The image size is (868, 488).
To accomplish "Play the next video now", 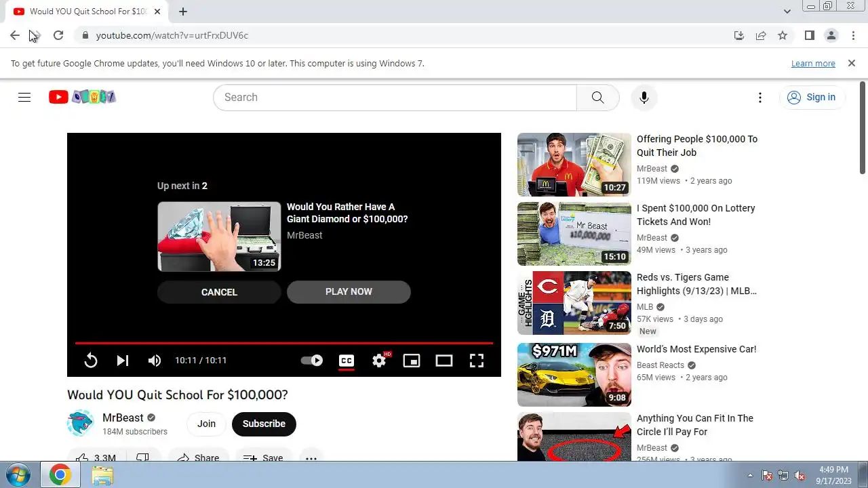I will coord(349,291).
